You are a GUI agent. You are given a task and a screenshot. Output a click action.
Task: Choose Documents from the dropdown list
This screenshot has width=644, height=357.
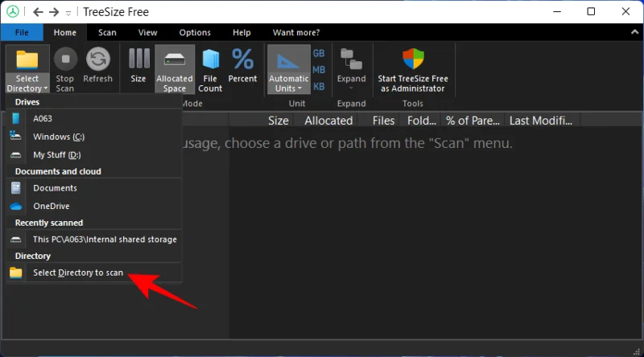(x=94, y=188)
